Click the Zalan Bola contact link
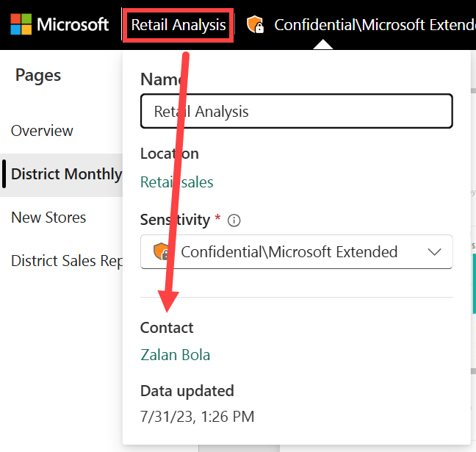The height and width of the screenshot is (452, 476). point(175,355)
